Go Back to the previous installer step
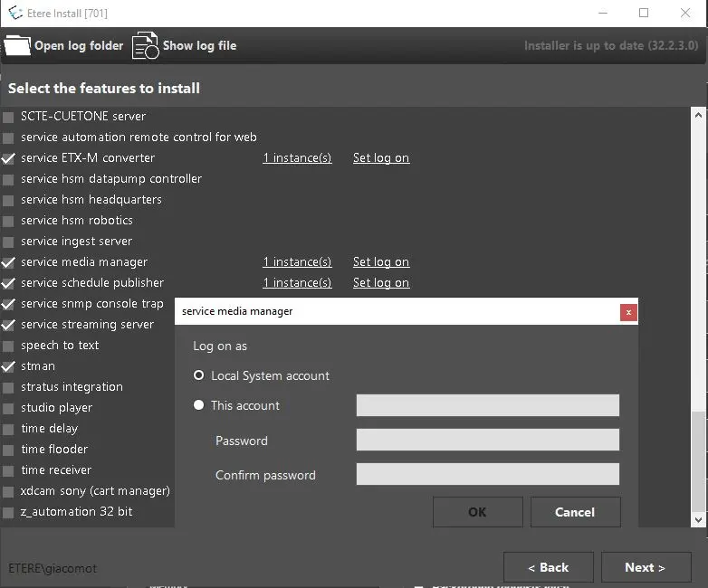Screen dimensions: 708x588 pyautogui.click(x=548, y=567)
